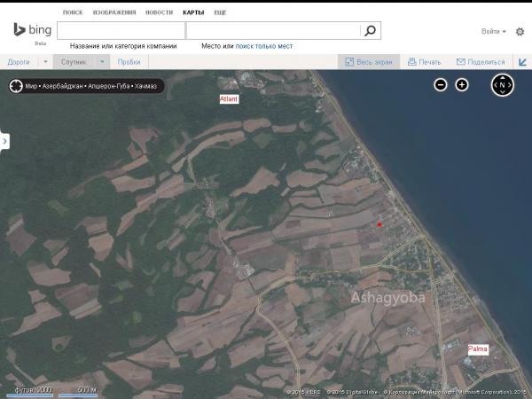
Task: Click the Palma map label
Action: pyautogui.click(x=478, y=349)
